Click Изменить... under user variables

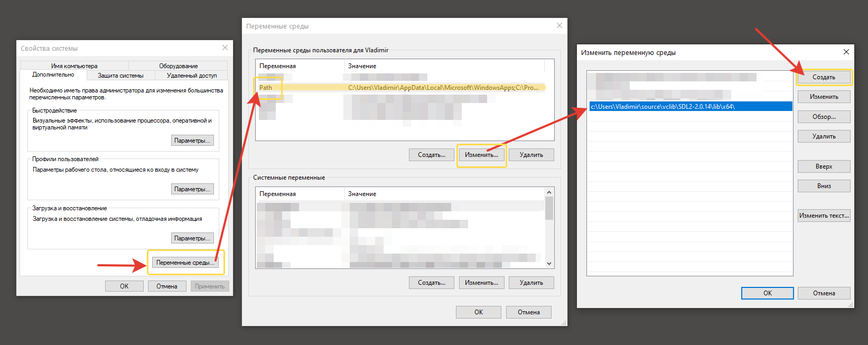(482, 155)
